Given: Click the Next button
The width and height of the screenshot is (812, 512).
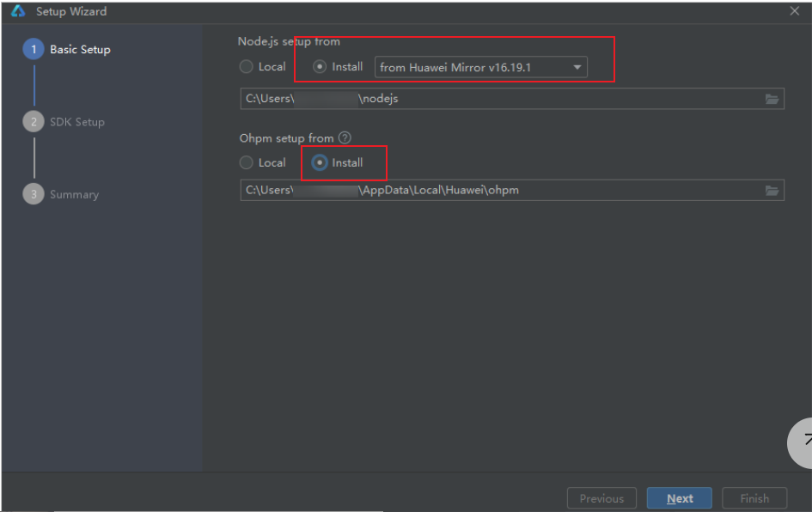Looking at the screenshot, I should [x=680, y=498].
